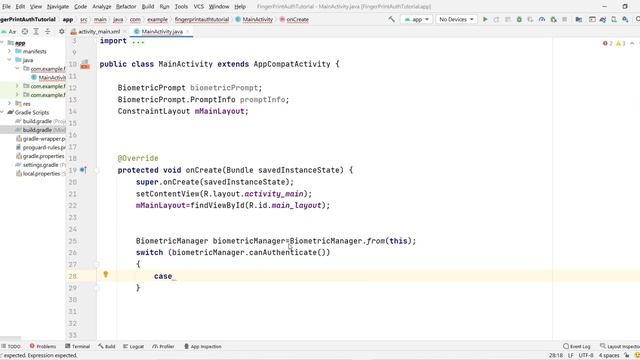The image size is (640, 360).
Task: Open the Terminal tool window
Action: click(78, 346)
